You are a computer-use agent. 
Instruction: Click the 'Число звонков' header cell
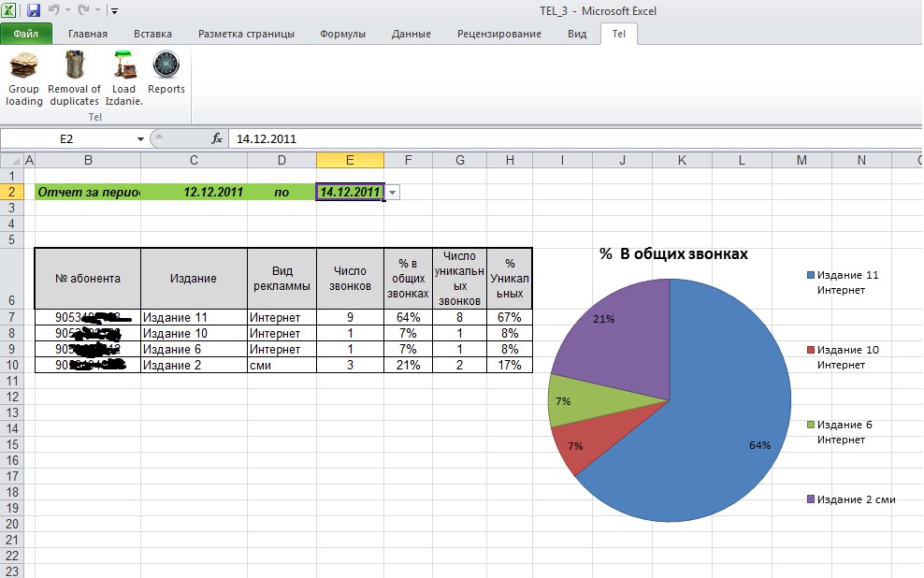pos(350,279)
